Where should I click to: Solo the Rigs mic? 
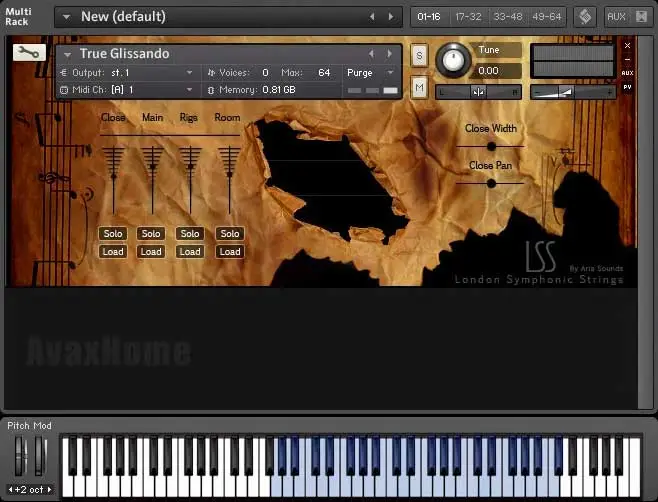(190, 234)
